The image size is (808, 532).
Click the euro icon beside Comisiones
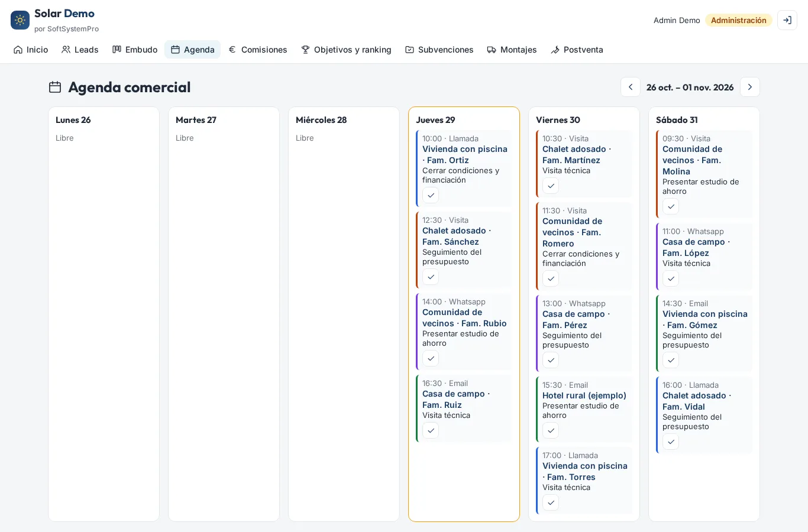point(232,50)
